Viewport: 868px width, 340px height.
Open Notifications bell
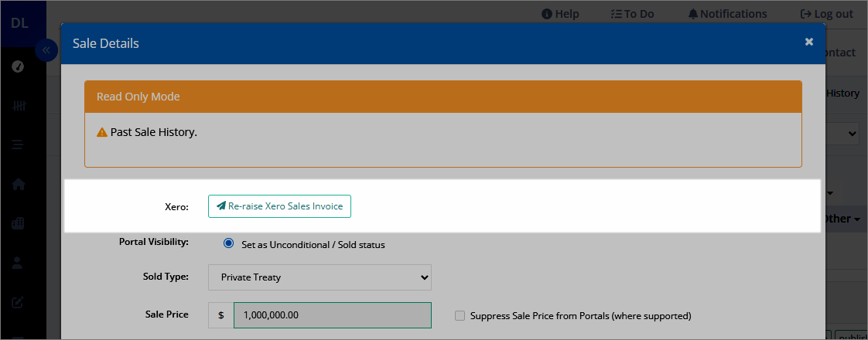tap(727, 14)
